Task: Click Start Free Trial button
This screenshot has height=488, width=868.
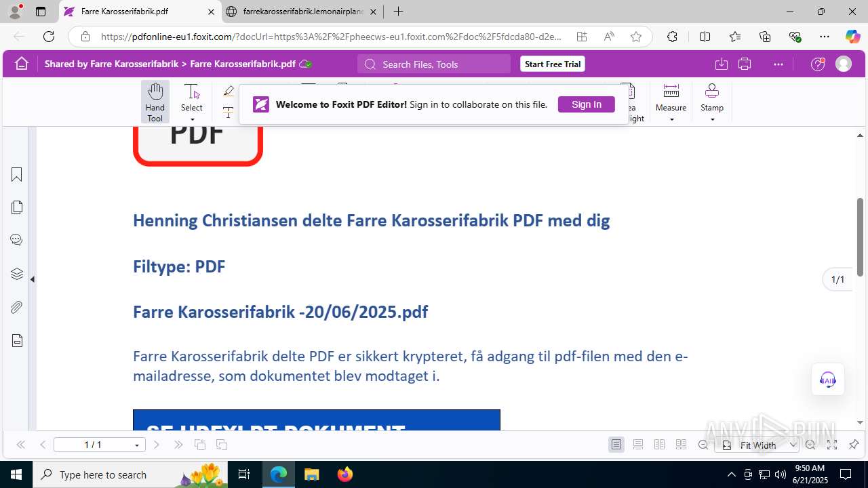Action: click(553, 64)
